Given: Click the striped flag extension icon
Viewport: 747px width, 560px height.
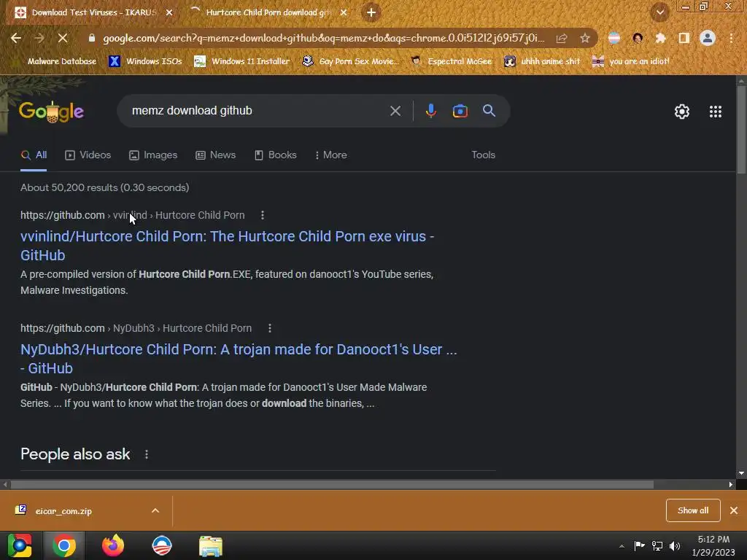Looking at the screenshot, I should 614,38.
